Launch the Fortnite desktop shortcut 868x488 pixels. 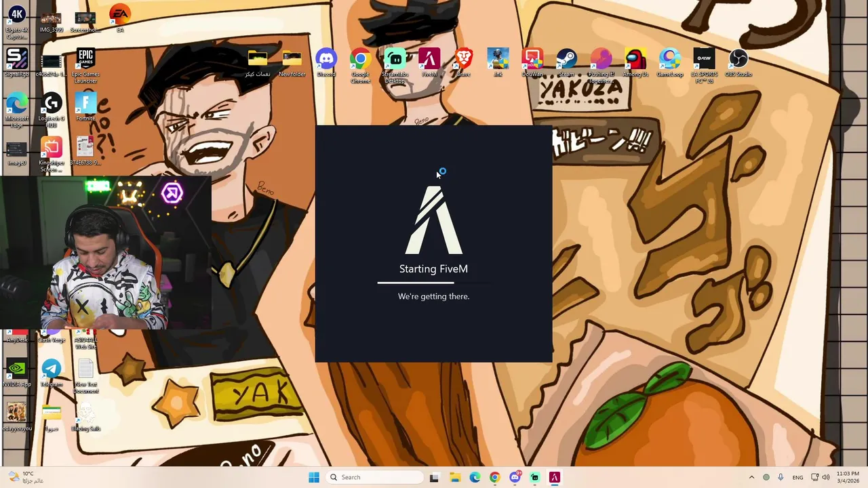point(85,107)
